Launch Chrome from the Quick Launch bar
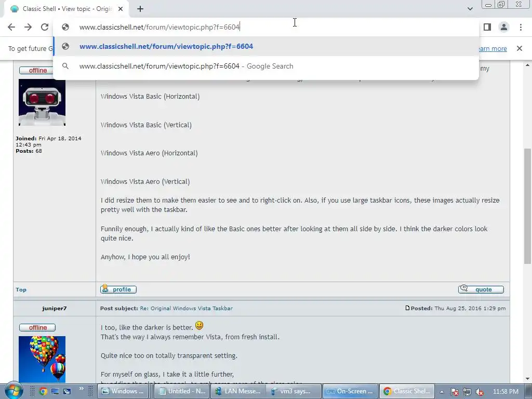 pos(43,392)
